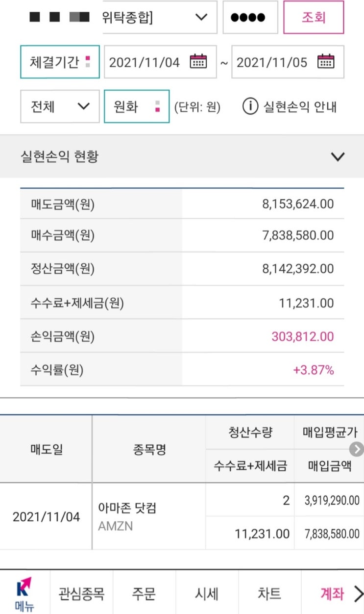Viewport: 364px width, 614px height.
Task: Open the end date calendar picker
Action: [326, 62]
